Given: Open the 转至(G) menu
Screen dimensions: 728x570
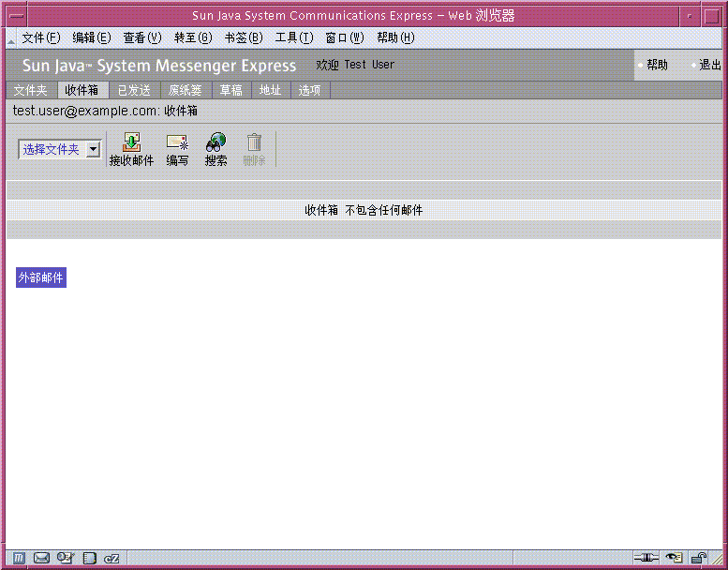Looking at the screenshot, I should point(193,38).
